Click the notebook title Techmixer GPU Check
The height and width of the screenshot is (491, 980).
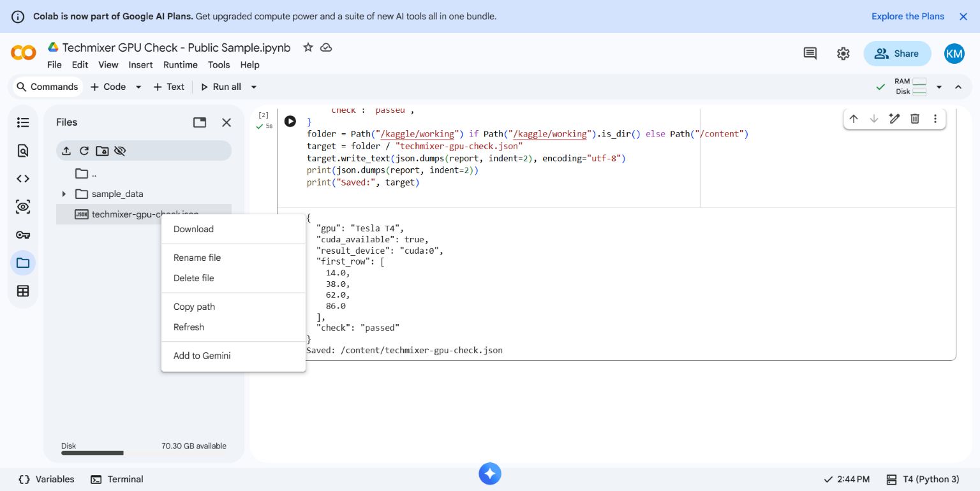pos(176,48)
